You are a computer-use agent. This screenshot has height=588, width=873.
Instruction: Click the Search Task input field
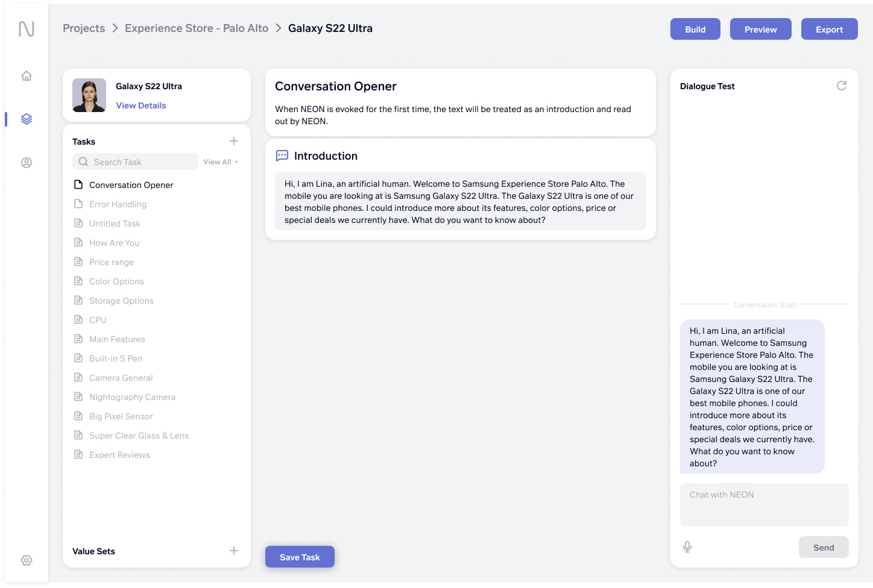pyautogui.click(x=142, y=162)
